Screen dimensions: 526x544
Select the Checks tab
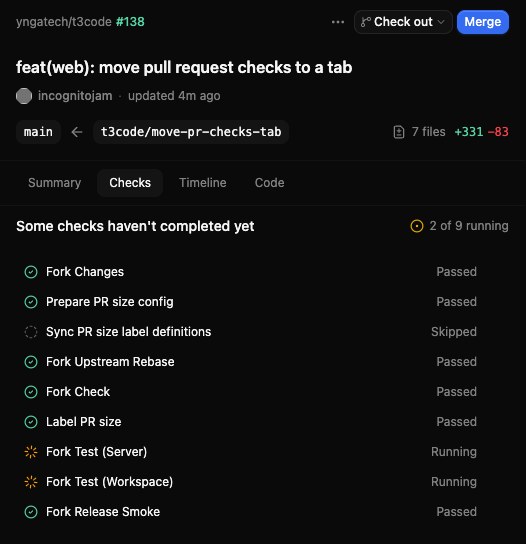130,183
